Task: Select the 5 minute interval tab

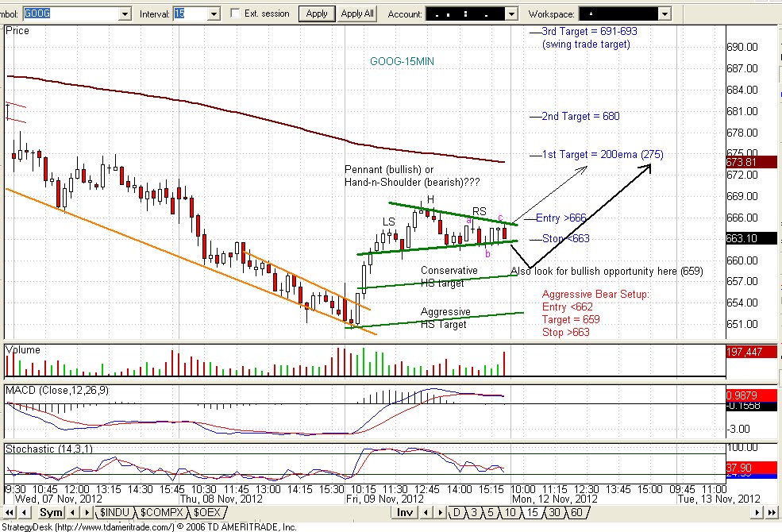Action: click(x=491, y=513)
